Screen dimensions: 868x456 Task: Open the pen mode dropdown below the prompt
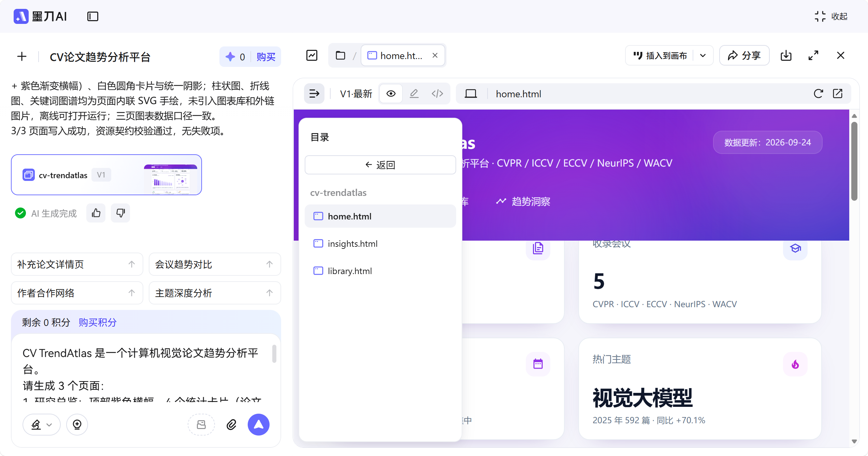pos(42,425)
